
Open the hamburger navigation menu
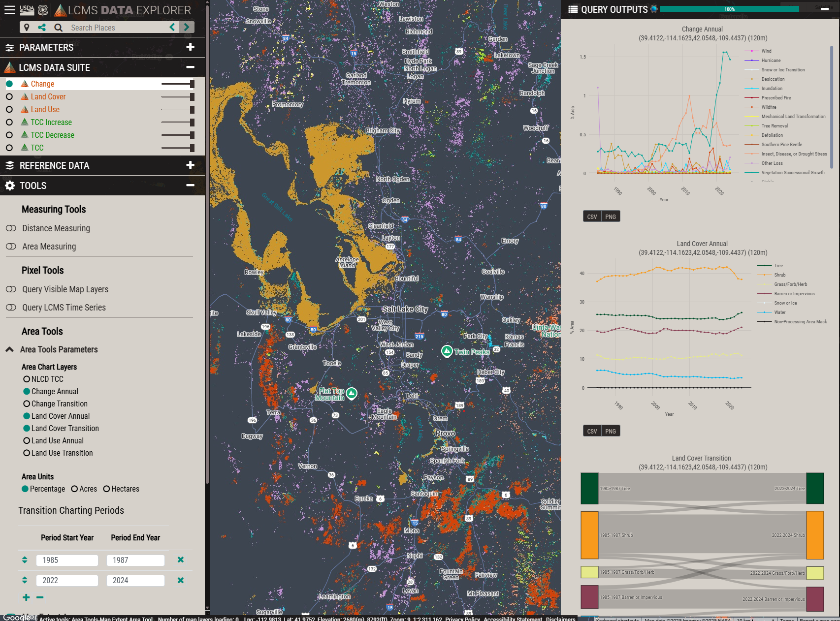coord(9,10)
